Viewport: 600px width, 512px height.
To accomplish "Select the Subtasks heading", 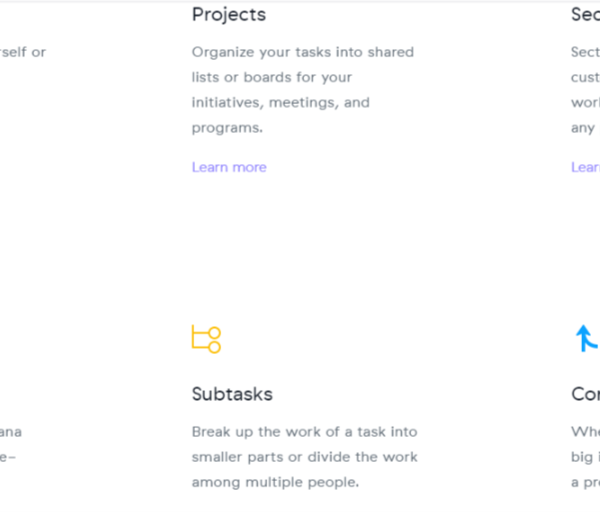I will click(x=232, y=394).
